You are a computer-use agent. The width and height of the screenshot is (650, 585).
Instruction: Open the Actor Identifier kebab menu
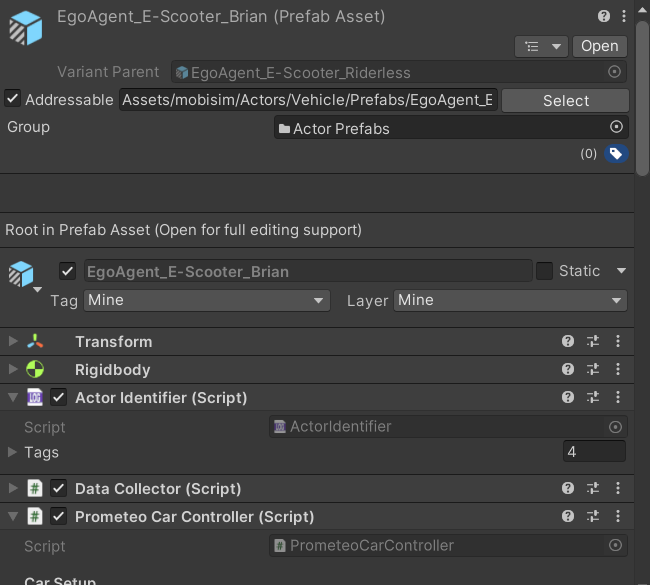click(618, 397)
